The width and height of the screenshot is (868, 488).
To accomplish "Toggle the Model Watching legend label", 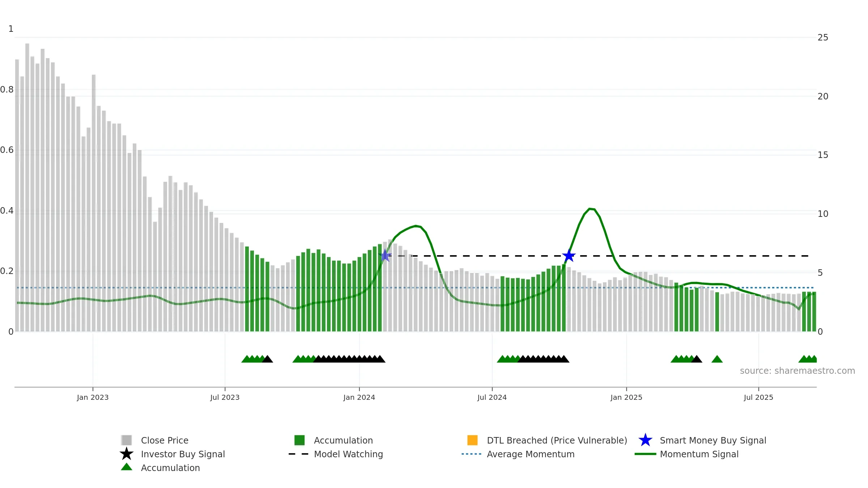I will 348,454.
